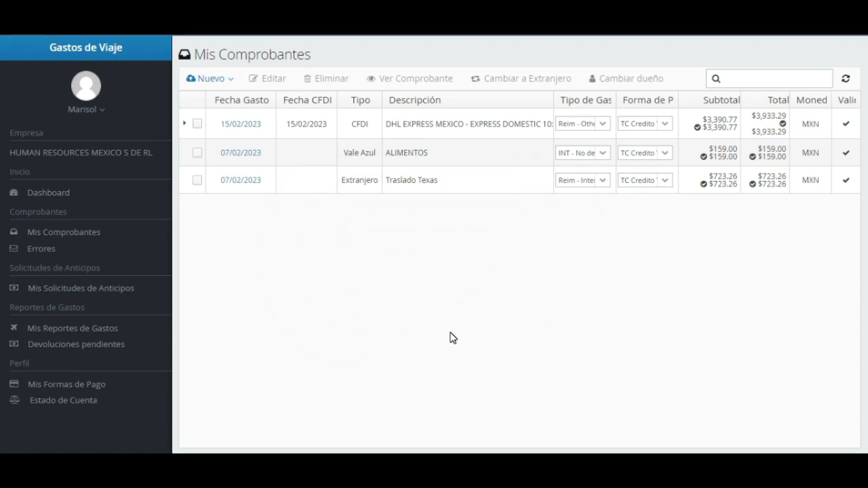Click the magnifier search icon
The image size is (868, 488).
[x=716, y=79]
